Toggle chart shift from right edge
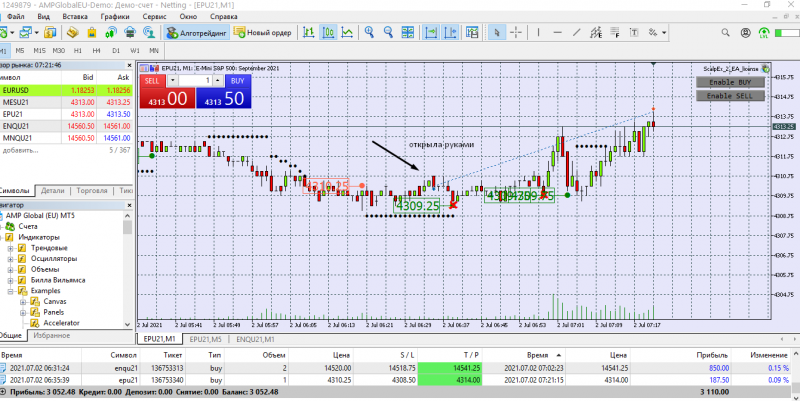 tap(451, 33)
